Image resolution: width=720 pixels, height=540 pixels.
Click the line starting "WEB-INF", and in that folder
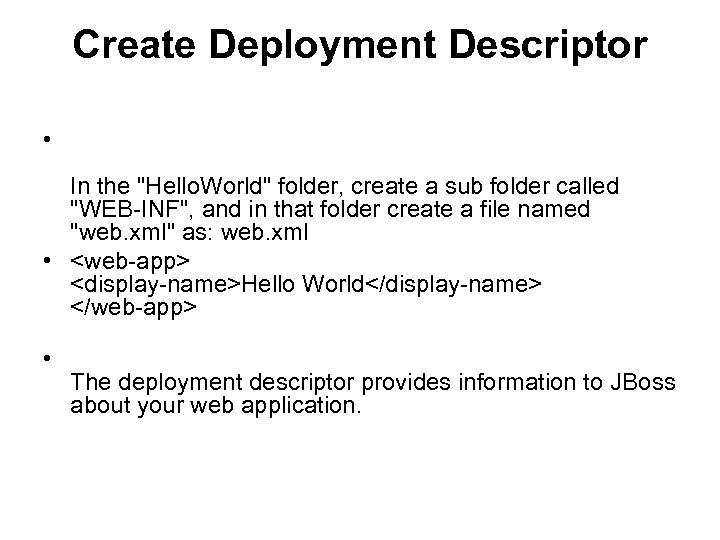pos(330,209)
